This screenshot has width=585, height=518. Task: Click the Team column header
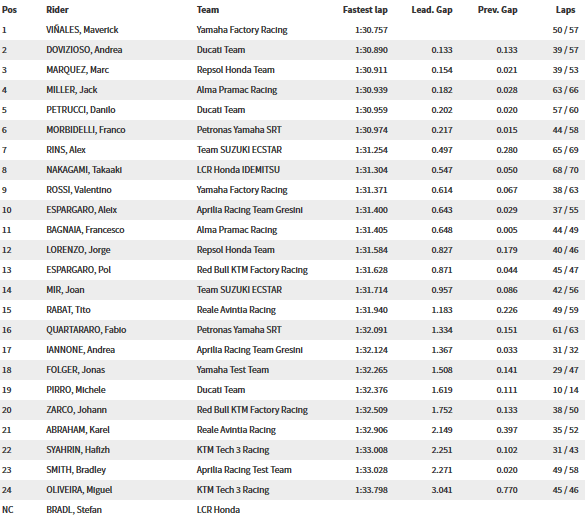coord(208,10)
